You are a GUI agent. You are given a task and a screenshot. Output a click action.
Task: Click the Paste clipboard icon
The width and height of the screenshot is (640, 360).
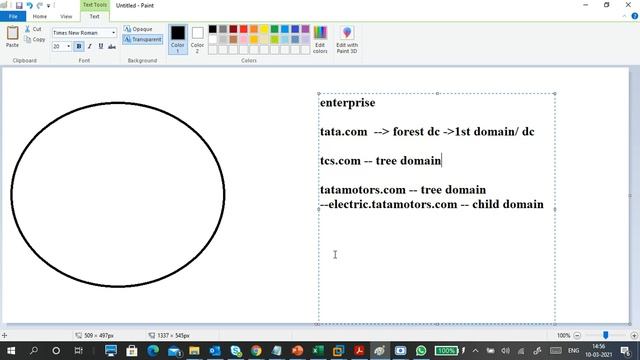(x=12, y=33)
